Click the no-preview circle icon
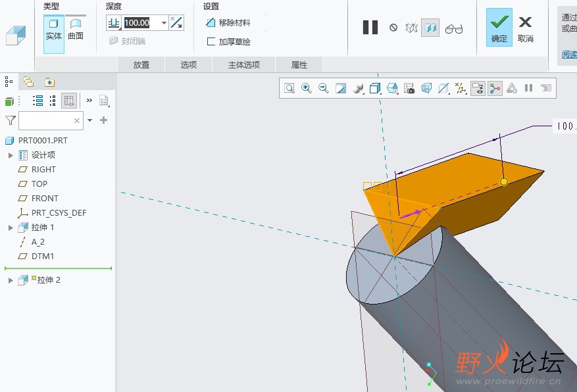Screen dimensions: 577x392 [x=393, y=28]
